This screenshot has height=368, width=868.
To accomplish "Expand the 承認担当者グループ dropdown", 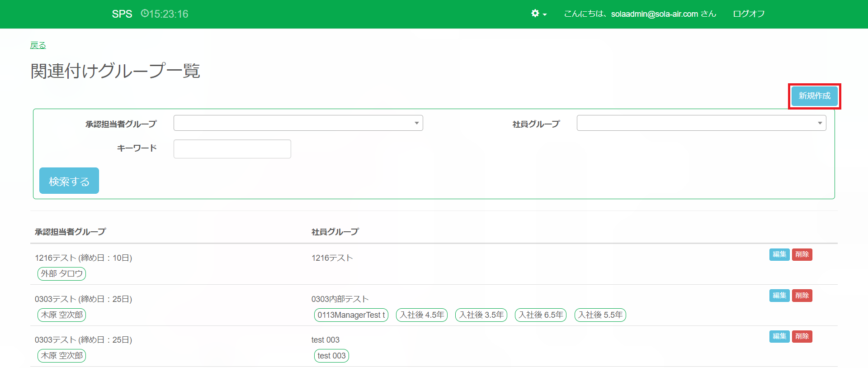I will pyautogui.click(x=298, y=123).
